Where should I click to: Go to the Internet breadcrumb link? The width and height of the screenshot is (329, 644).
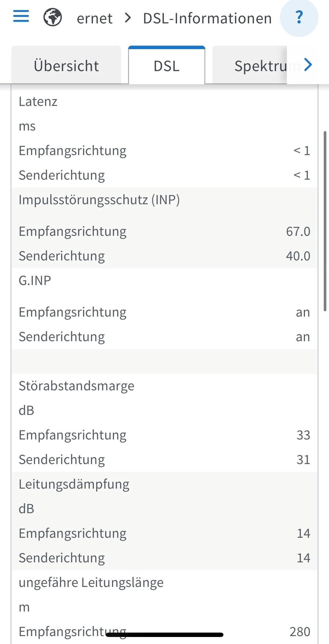tap(94, 18)
